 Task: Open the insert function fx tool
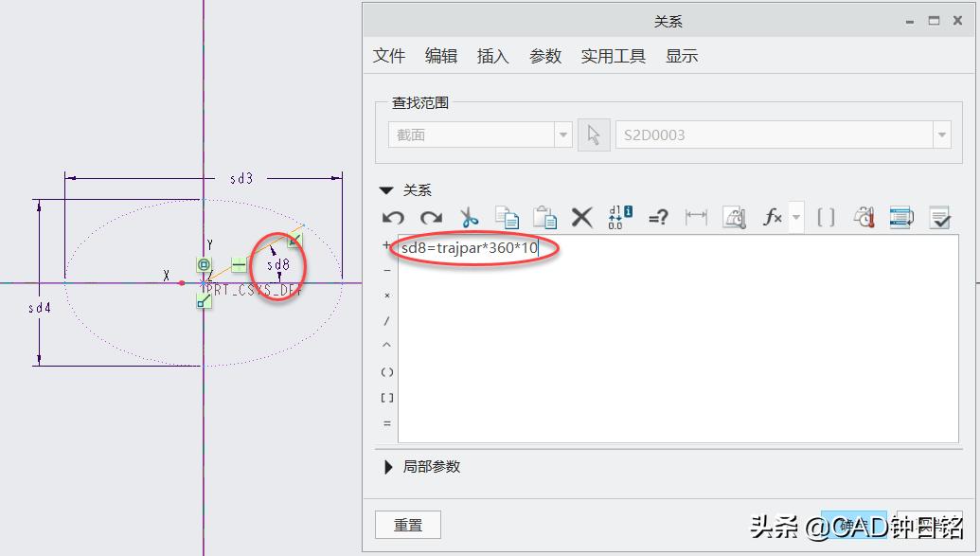coord(773,218)
